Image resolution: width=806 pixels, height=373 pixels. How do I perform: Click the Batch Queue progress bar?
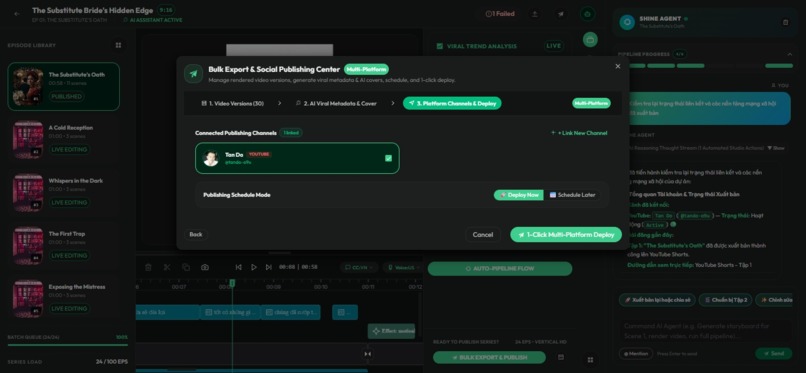coord(67,345)
